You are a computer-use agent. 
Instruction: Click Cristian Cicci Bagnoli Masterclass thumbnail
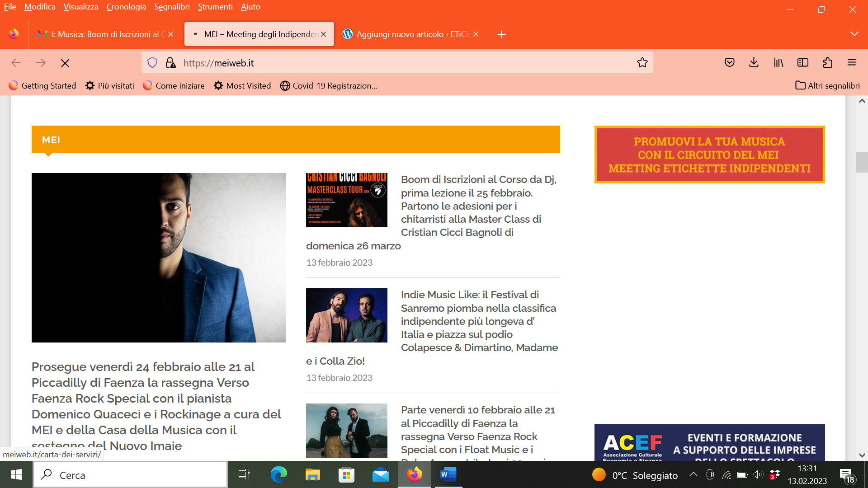[x=347, y=200]
